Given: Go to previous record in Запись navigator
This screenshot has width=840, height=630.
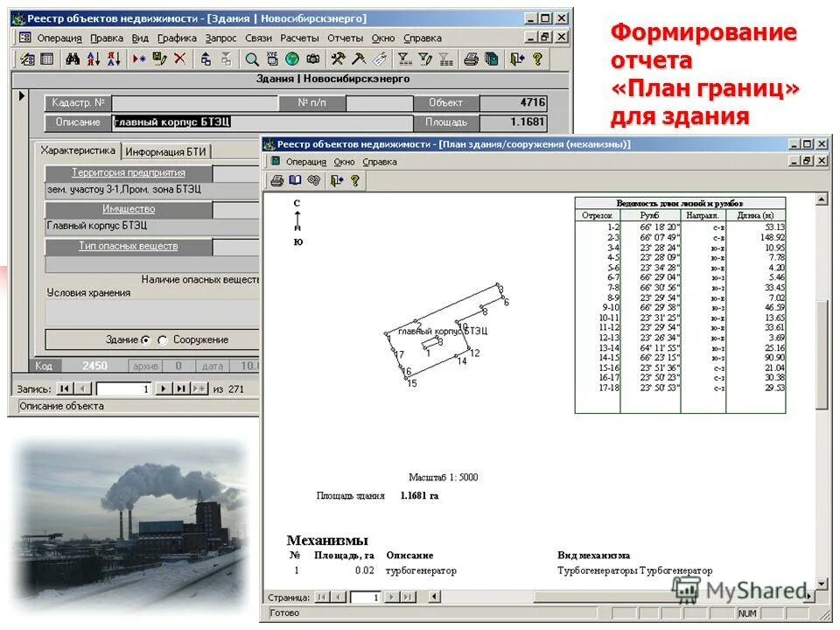Looking at the screenshot, I should pyautogui.click(x=82, y=388).
